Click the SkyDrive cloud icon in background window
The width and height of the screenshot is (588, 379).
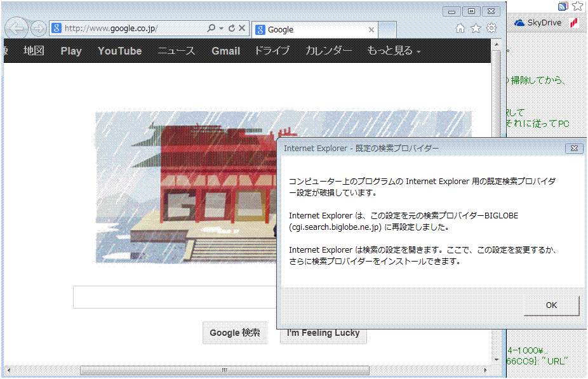click(519, 23)
